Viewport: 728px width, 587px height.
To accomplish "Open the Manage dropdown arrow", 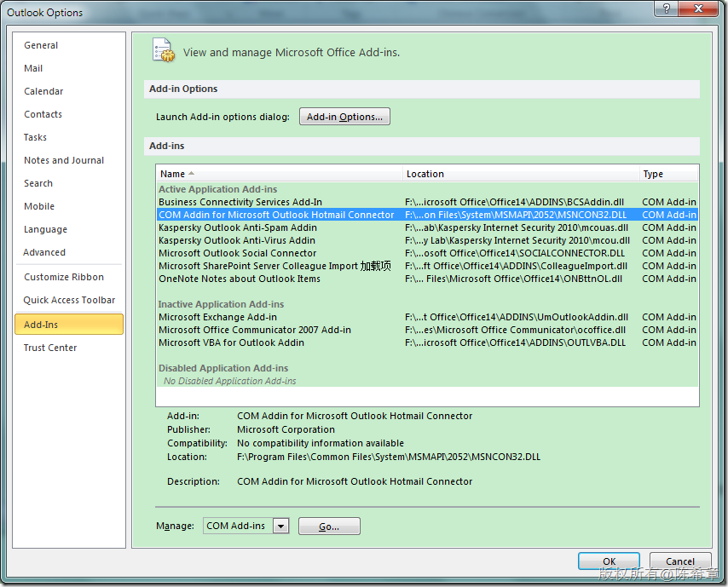I will click(x=281, y=526).
